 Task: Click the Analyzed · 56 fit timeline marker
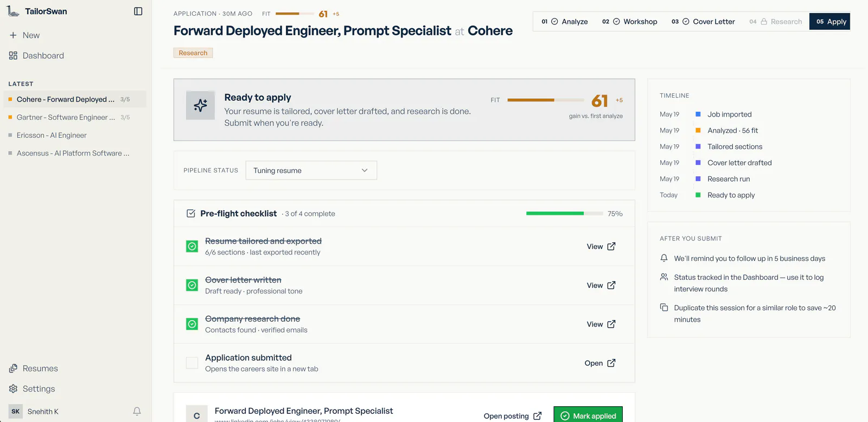point(698,131)
